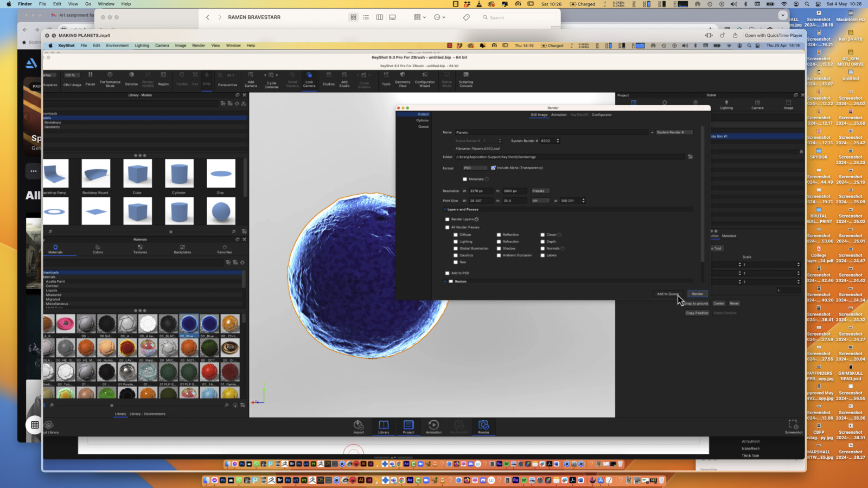Switch to the Animation render tab
Viewport: 868px width, 488px height.
coord(559,115)
